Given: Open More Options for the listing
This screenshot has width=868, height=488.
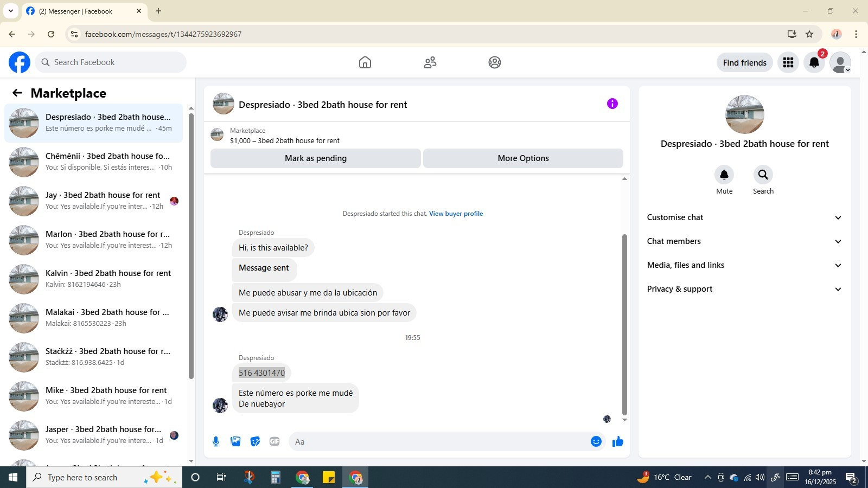Looking at the screenshot, I should click(x=523, y=158).
